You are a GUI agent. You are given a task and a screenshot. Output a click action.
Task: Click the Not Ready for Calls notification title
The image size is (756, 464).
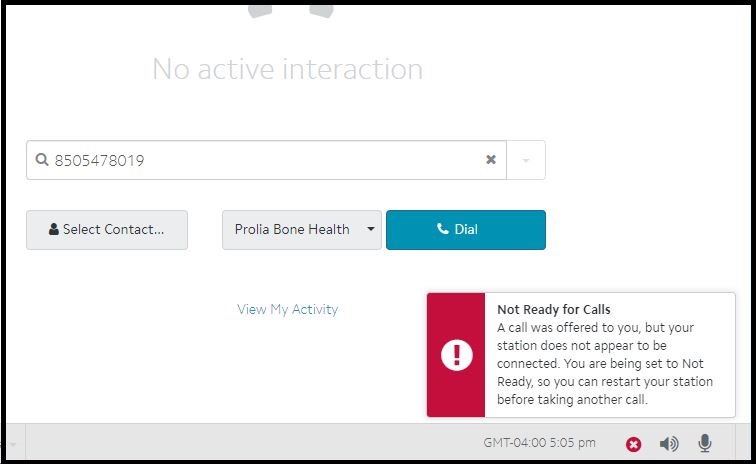(x=554, y=309)
